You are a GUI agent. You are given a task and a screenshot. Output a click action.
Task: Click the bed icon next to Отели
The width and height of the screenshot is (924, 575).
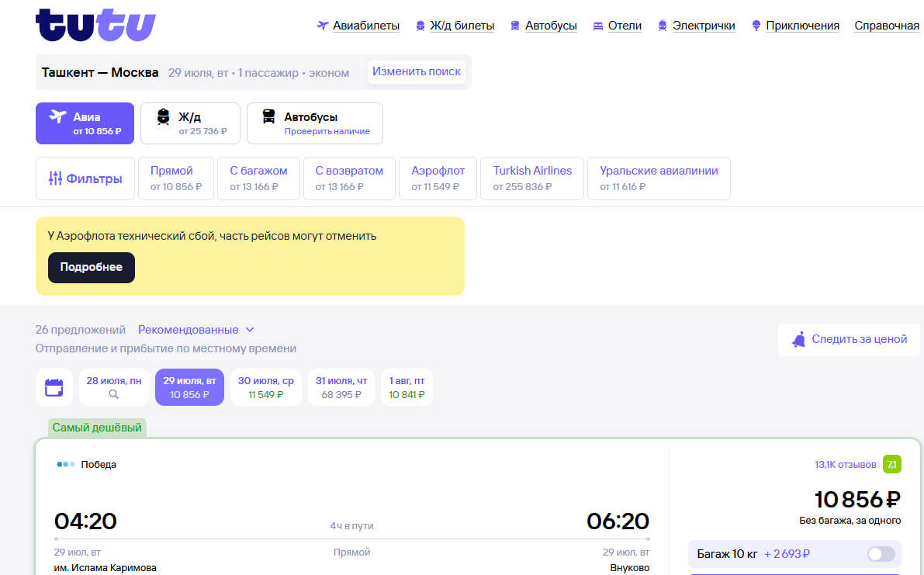click(x=597, y=26)
